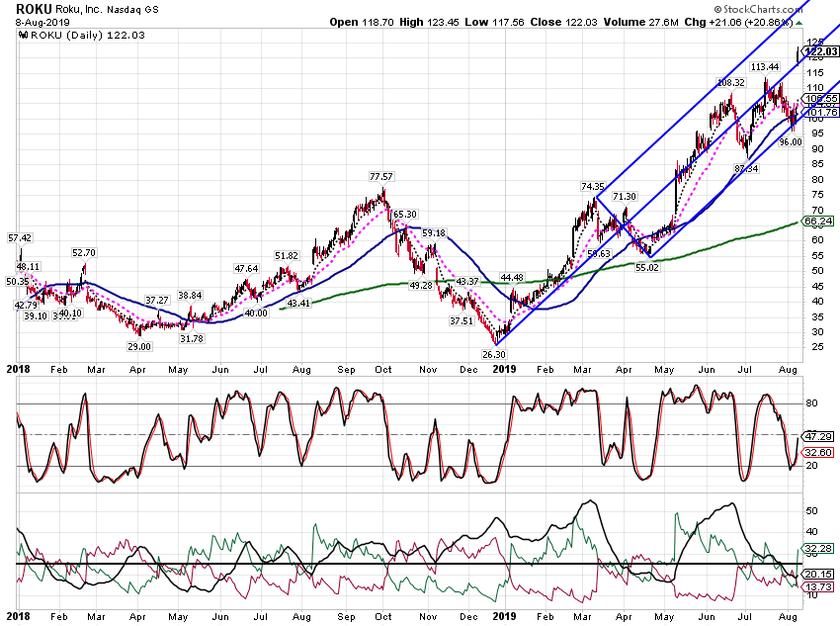The height and width of the screenshot is (626, 840).
Task: Click the 51.82 high price label
Action: pos(287,256)
